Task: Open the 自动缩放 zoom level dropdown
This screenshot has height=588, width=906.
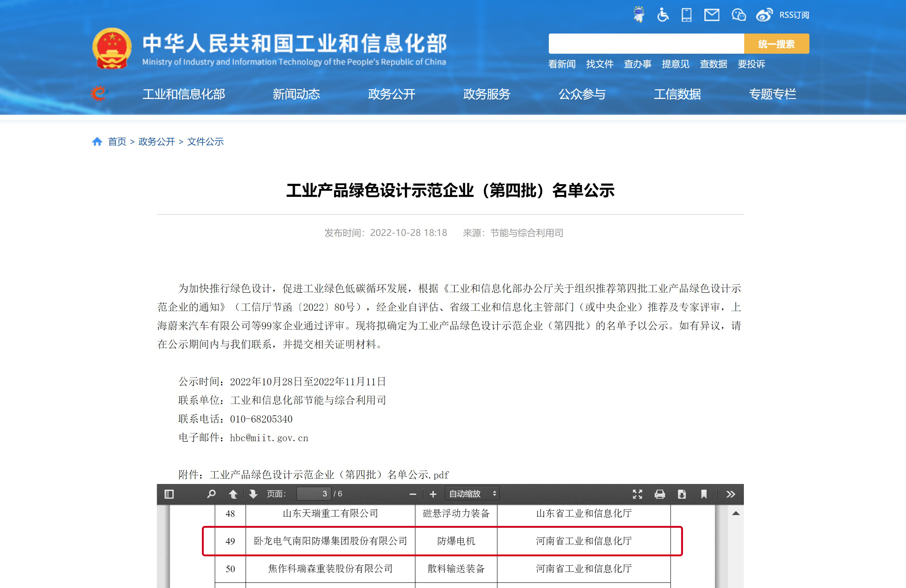Action: (472, 494)
